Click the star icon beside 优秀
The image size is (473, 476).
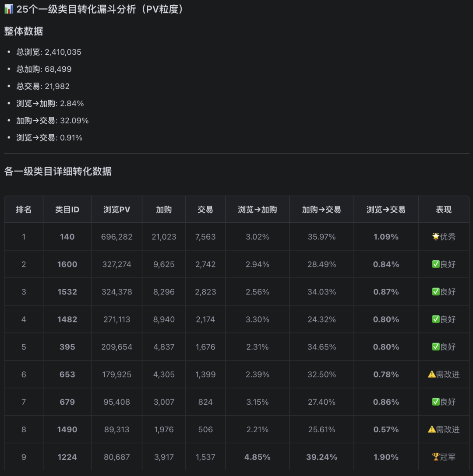435,237
